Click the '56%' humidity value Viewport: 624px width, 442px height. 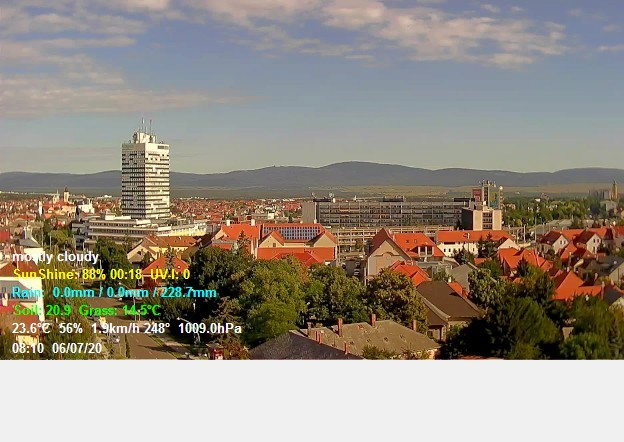(71, 329)
